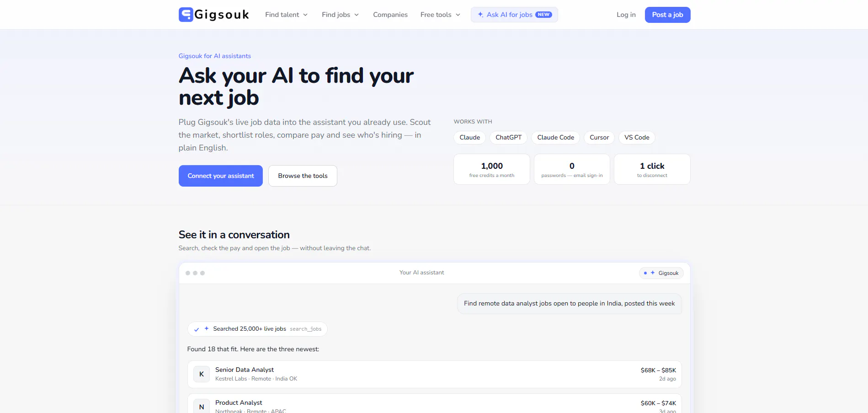868x413 pixels.
Task: Click the '2d ago' timestamp
Action: click(667, 379)
